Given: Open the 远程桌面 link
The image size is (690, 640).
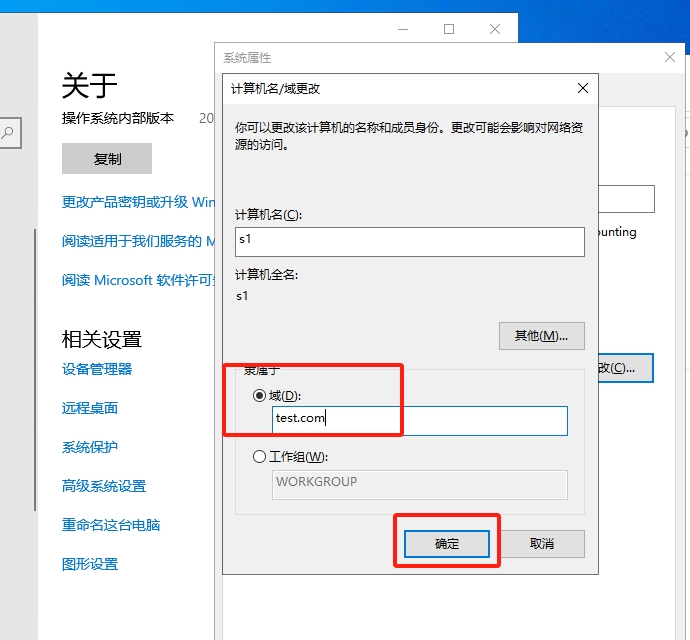Looking at the screenshot, I should pos(90,408).
